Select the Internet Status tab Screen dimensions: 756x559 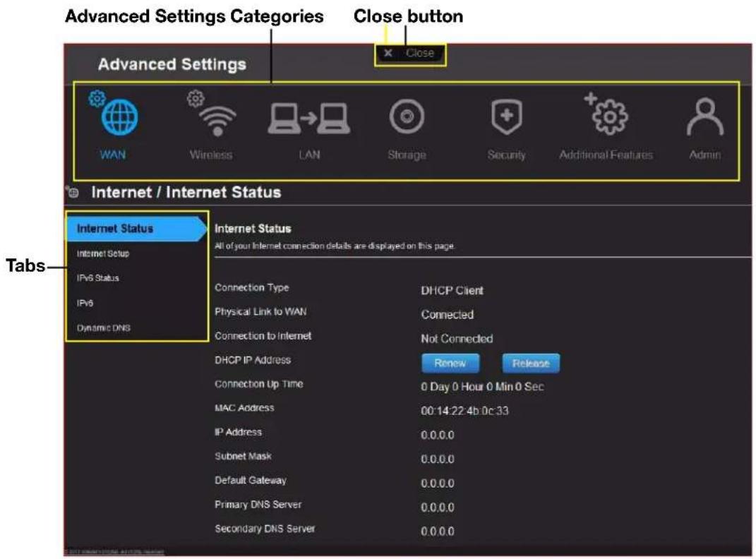coord(136,229)
